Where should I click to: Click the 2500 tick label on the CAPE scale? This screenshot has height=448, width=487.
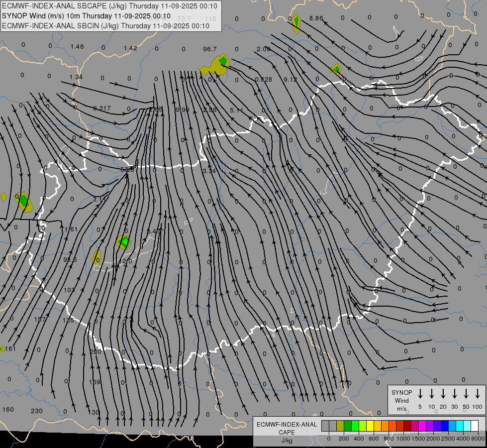(448, 439)
